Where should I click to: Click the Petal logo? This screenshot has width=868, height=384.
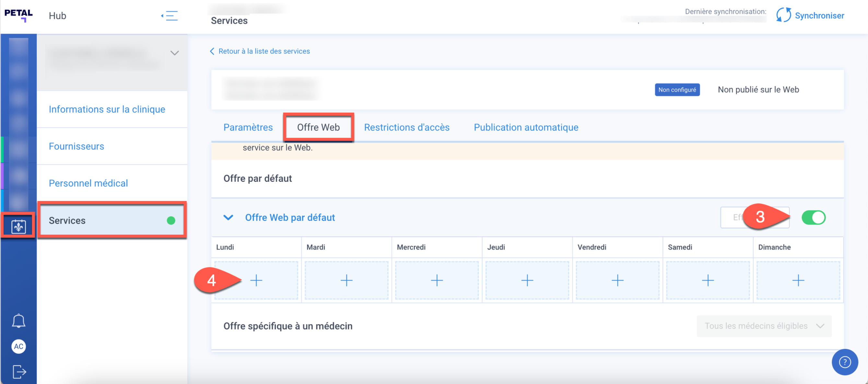point(18,16)
